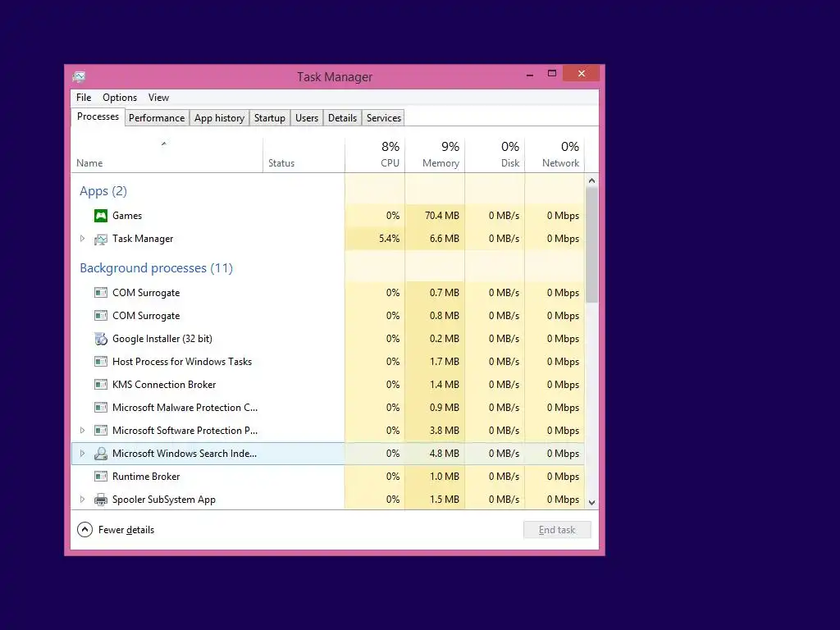
Task: Expand Microsoft Windows Search Indexer process
Action: (82, 453)
